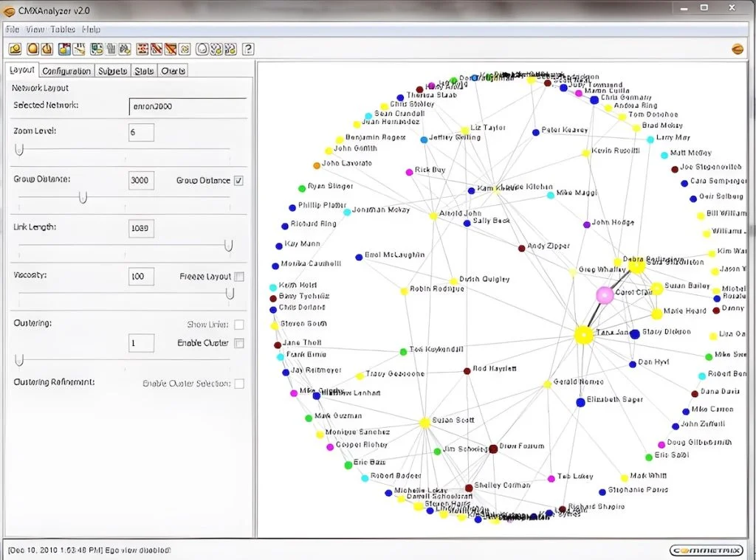Enable the Freeze Layout checkbox
The width and height of the screenshot is (756, 560).
pyautogui.click(x=238, y=276)
